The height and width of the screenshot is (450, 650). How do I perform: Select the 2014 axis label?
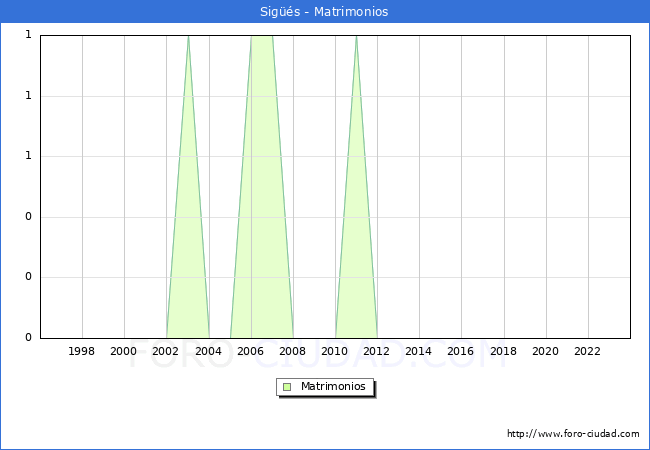click(419, 352)
